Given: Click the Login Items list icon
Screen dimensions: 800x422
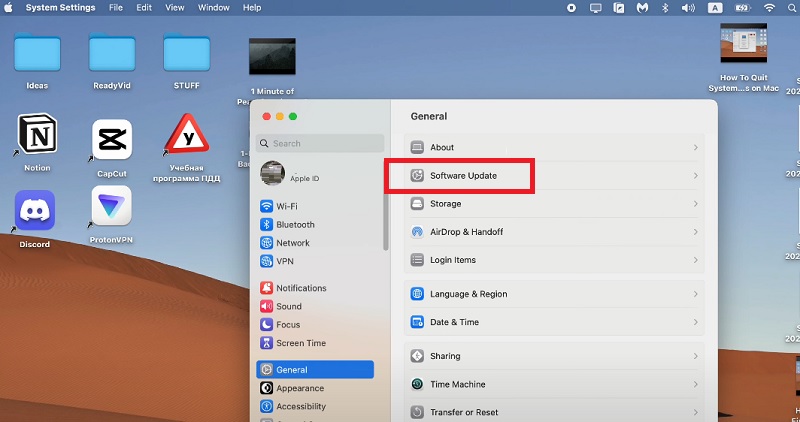Looking at the screenshot, I should point(417,260).
